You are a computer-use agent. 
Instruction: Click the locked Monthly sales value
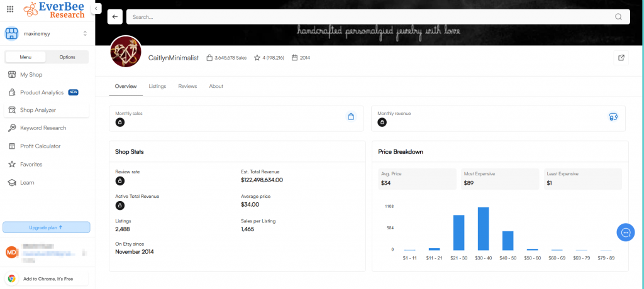[x=120, y=123]
